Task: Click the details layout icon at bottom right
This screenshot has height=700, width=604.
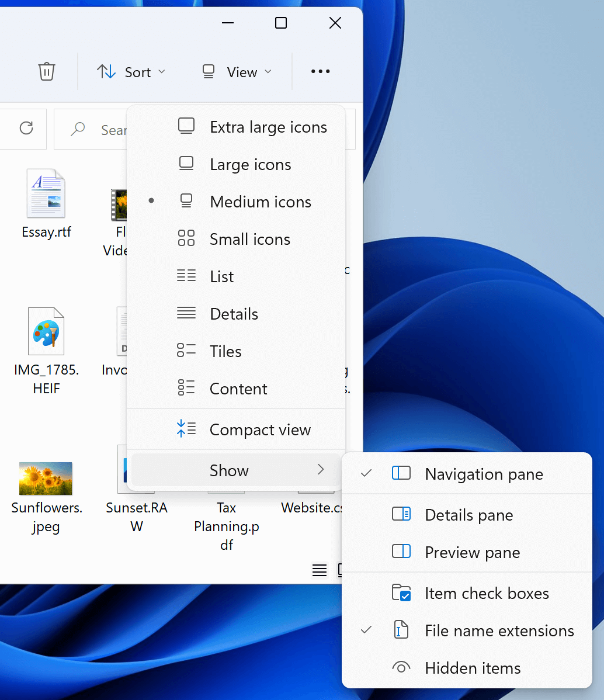Action: pyautogui.click(x=320, y=570)
